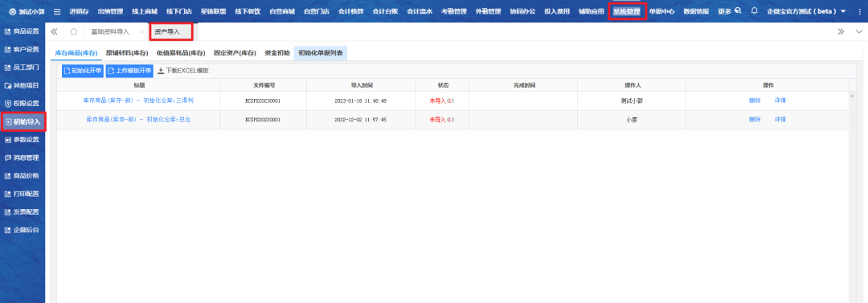Open the 线上商城 top menu
The image size is (868, 303).
click(145, 11)
